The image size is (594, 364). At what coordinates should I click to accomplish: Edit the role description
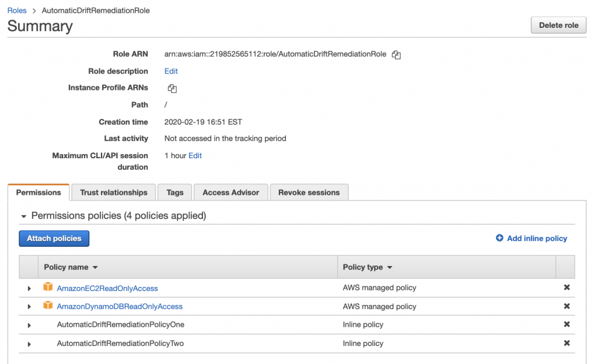(171, 71)
